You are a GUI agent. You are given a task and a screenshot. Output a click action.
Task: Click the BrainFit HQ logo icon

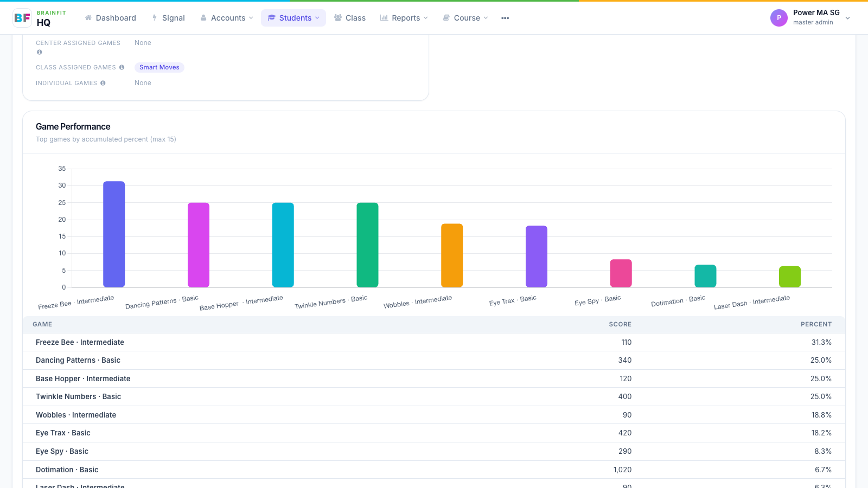[22, 18]
